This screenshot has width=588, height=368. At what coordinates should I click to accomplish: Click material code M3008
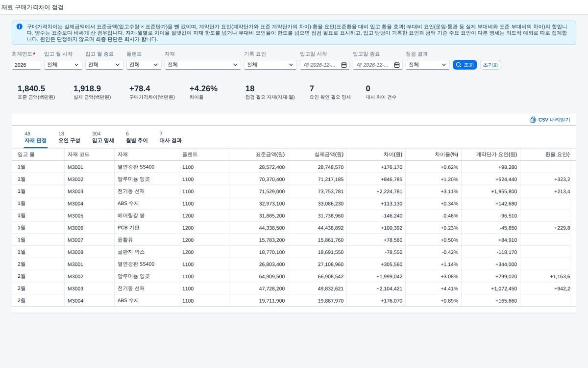pos(75,252)
